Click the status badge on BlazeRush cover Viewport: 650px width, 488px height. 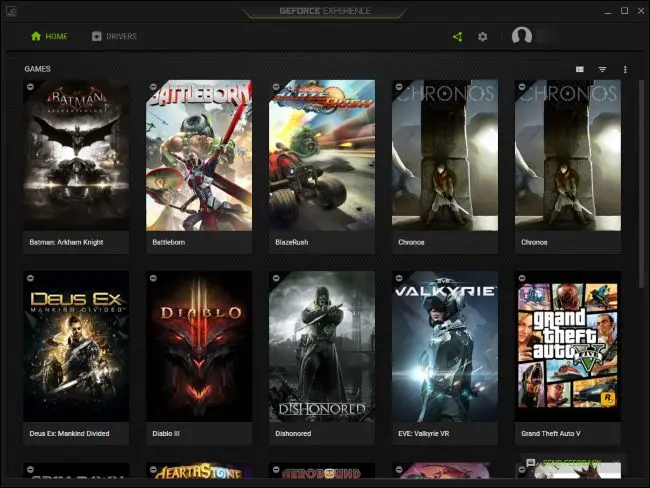[x=276, y=87]
